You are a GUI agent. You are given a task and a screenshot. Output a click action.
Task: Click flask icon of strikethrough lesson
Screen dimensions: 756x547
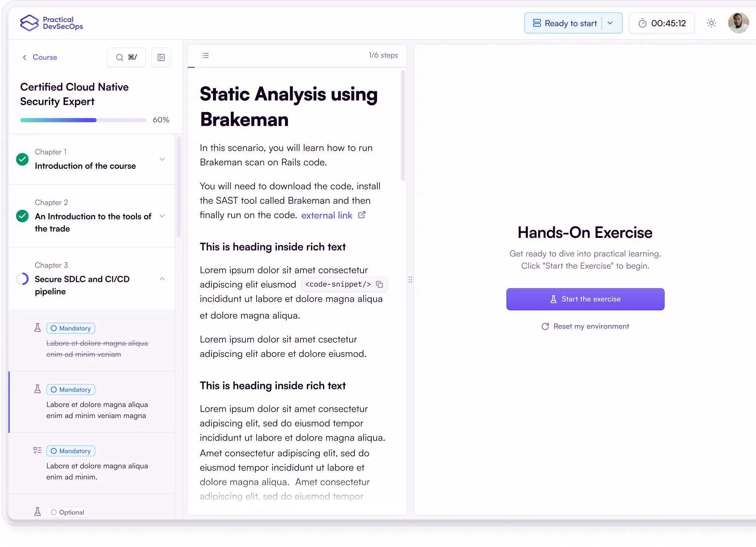(37, 328)
